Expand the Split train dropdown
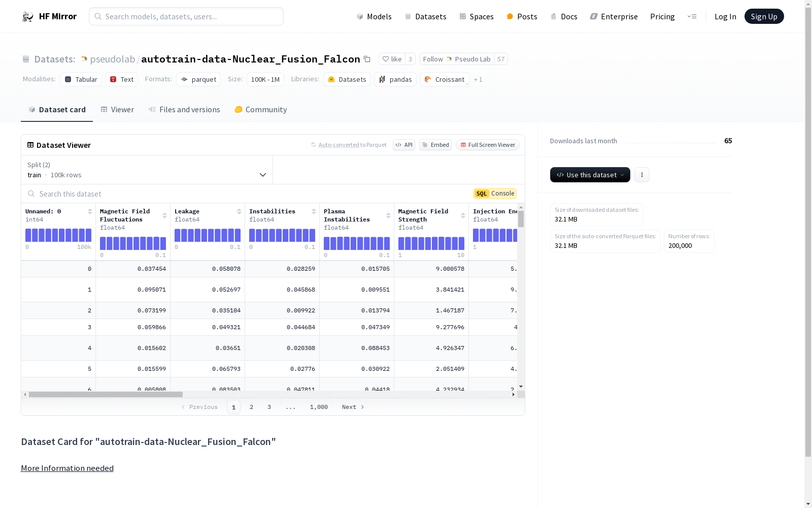The image size is (812, 508). click(147, 170)
